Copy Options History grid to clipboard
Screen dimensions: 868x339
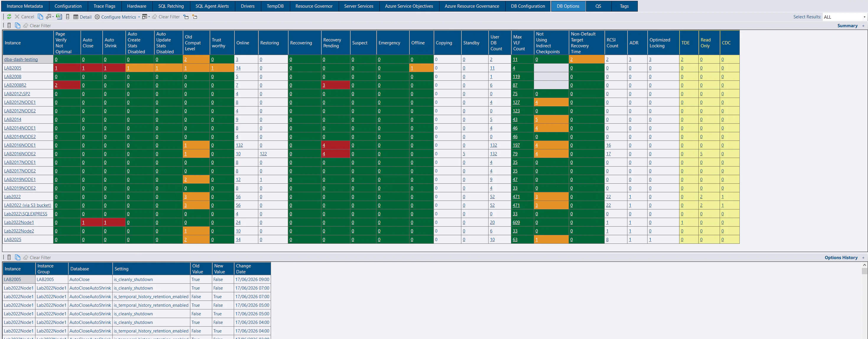pos(17,257)
